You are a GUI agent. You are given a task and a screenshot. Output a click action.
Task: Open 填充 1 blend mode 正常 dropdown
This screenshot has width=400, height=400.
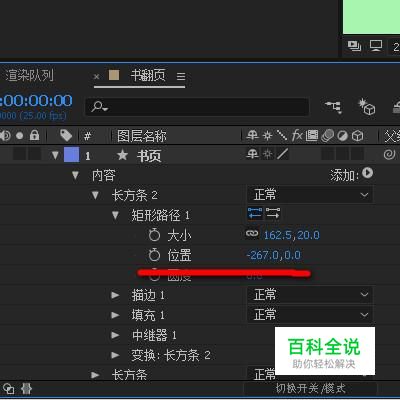310,315
